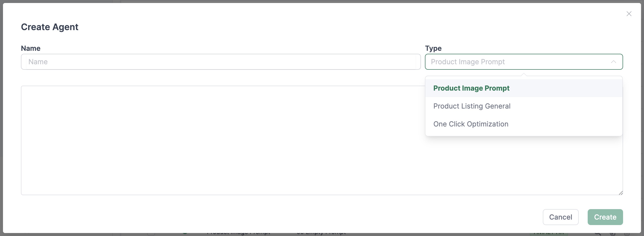The width and height of the screenshot is (644, 236).
Task: Select Product Listing General from the Type dropdown
Action: pos(472,106)
